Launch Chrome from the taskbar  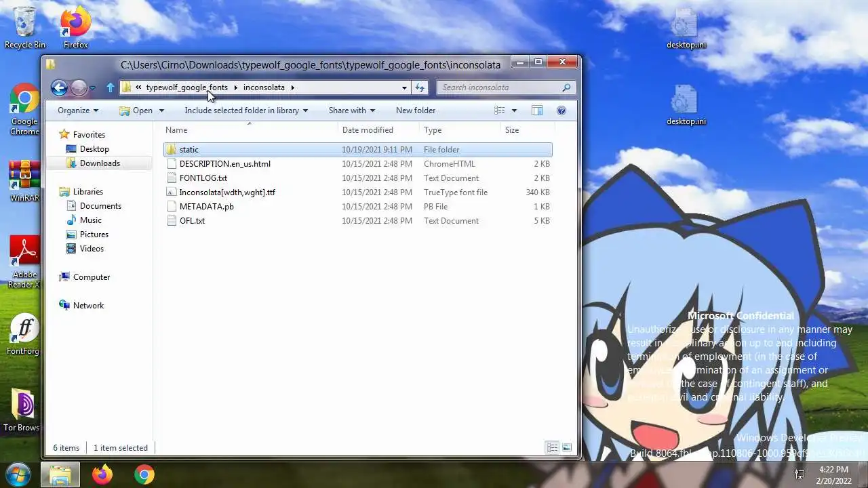[x=144, y=474]
